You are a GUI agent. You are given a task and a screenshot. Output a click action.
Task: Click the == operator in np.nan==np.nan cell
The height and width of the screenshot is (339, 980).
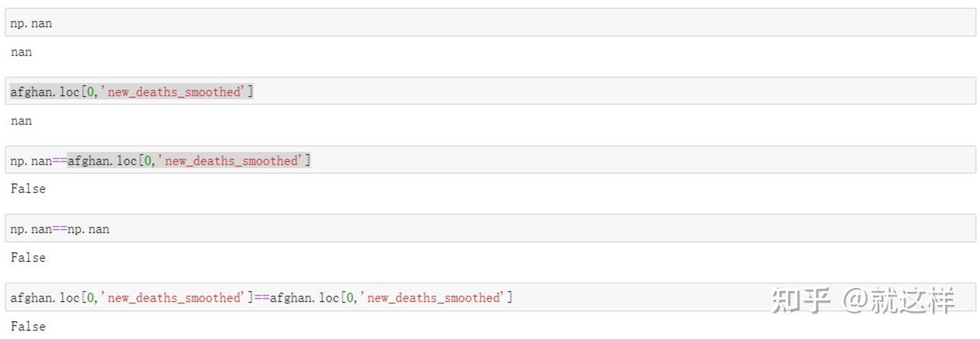pos(60,229)
